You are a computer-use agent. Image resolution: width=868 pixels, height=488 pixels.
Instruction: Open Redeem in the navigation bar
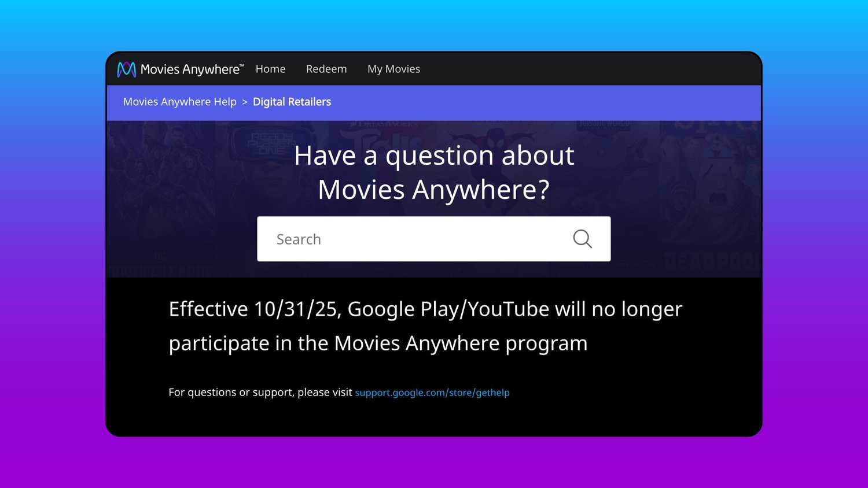pyautogui.click(x=326, y=69)
